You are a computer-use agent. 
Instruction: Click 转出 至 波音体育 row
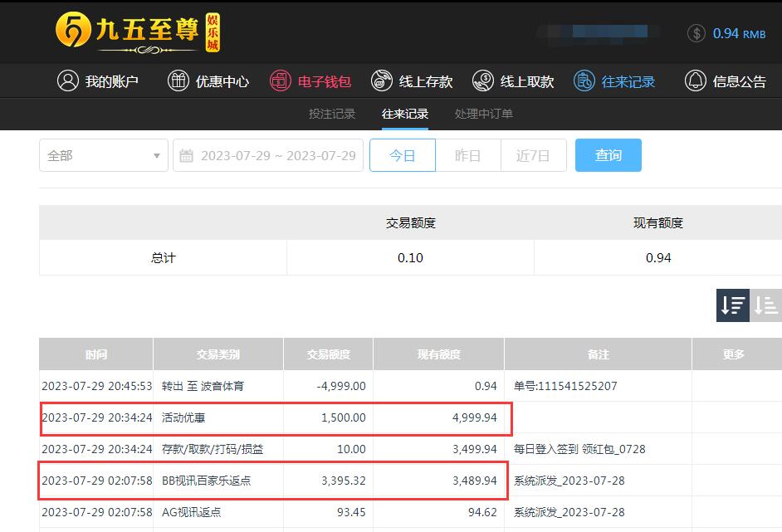click(x=410, y=386)
